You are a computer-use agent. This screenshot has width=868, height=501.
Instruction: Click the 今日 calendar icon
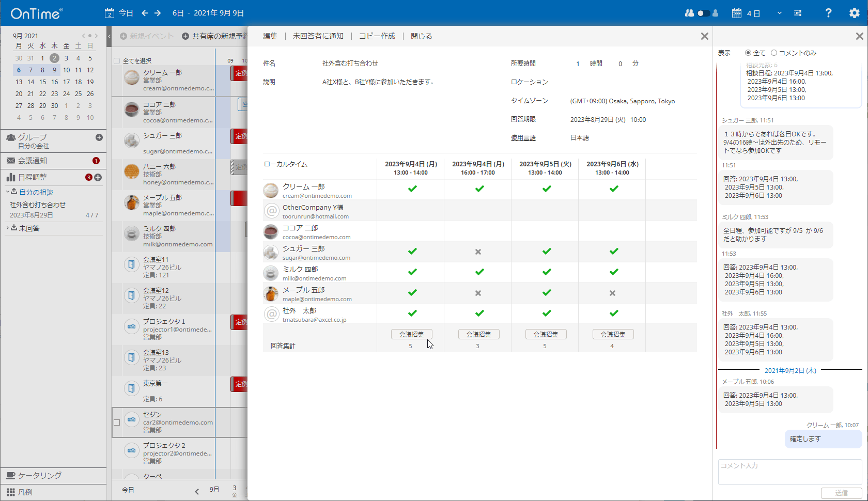110,13
